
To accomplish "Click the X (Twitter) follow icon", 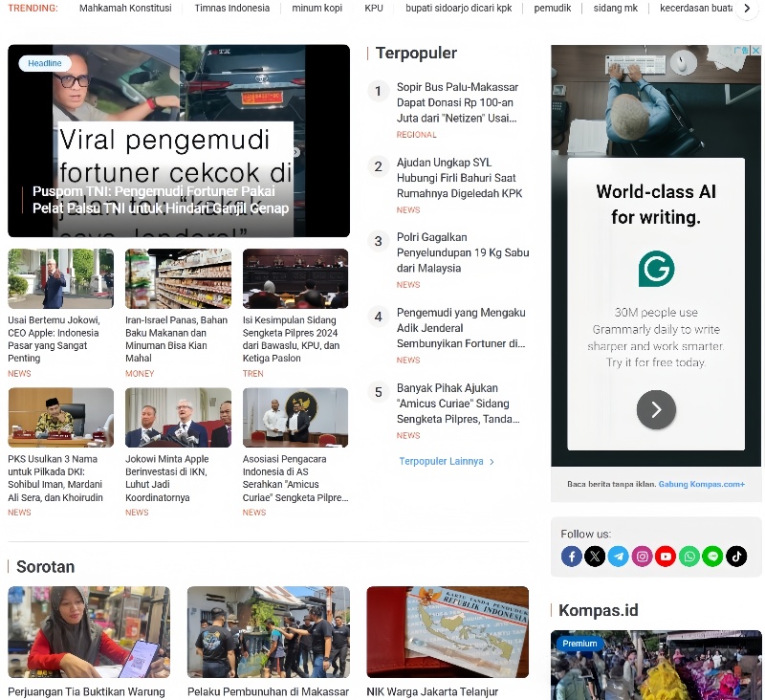I will point(595,556).
